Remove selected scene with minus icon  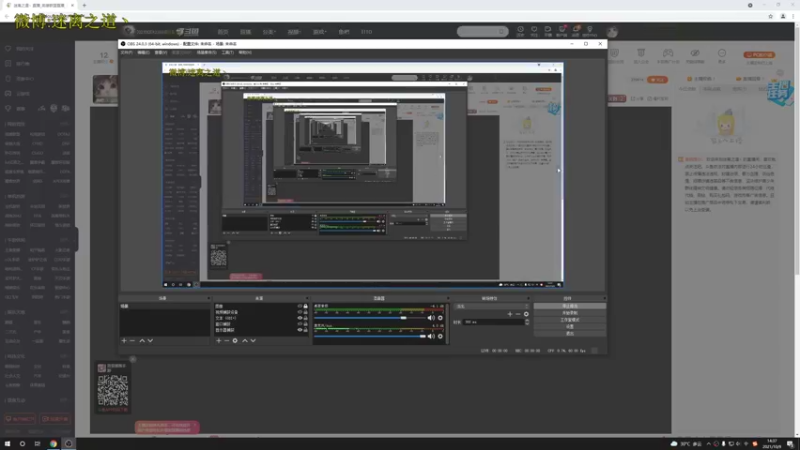(132, 340)
